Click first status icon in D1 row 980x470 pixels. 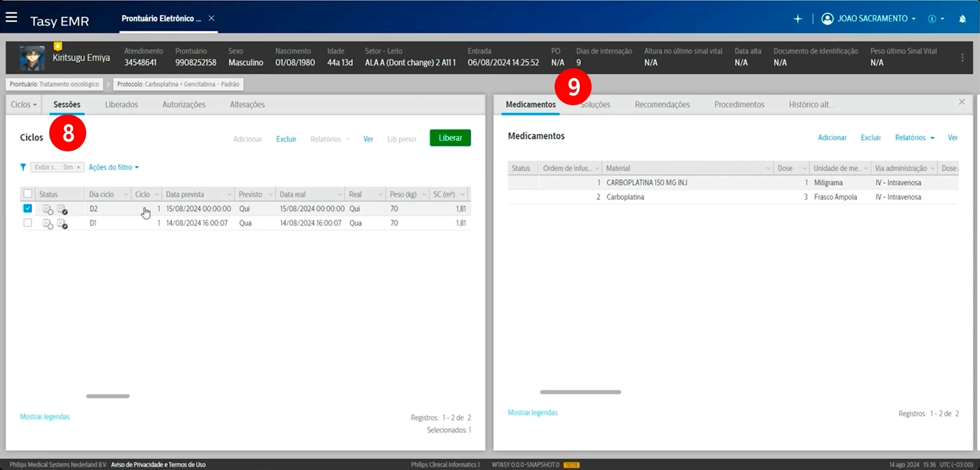(x=47, y=223)
